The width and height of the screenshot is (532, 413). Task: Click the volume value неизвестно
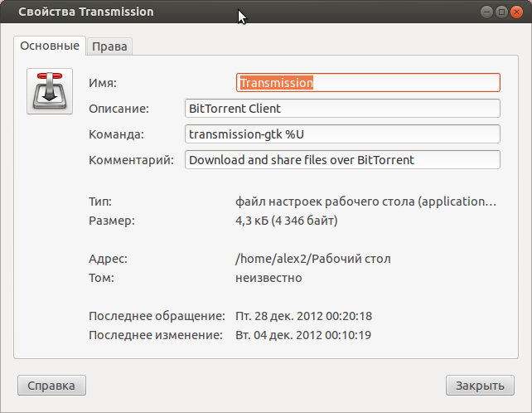coord(268,278)
